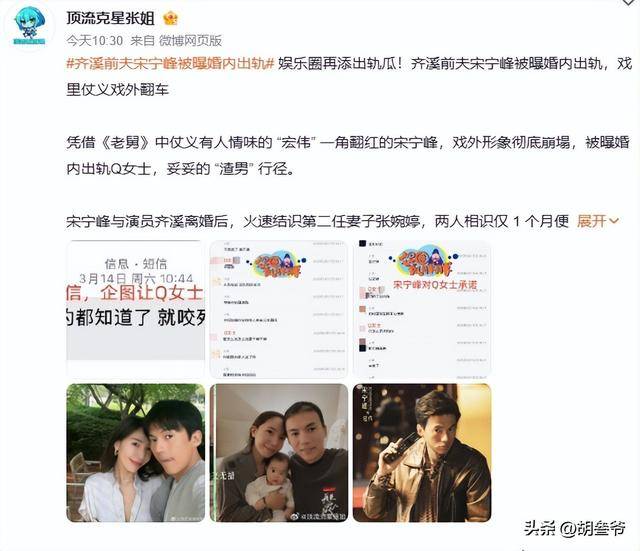Open hashtag #齐溪前夫宋宁峰被曝婚内出轨#

(x=170, y=64)
